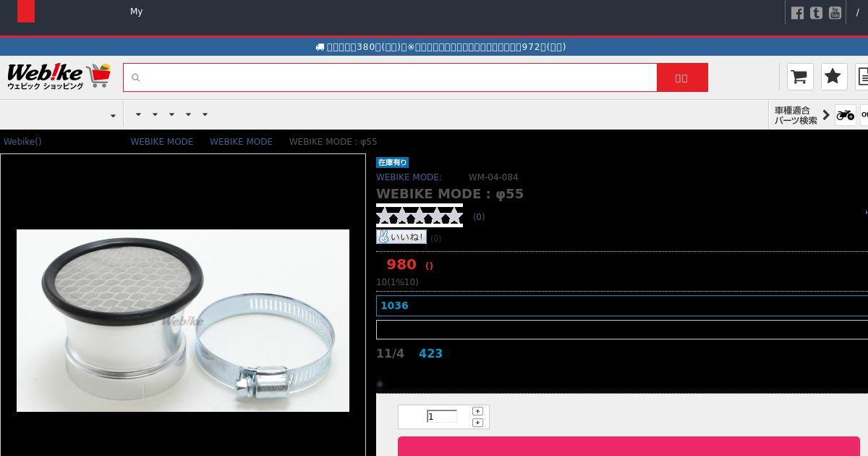The height and width of the screenshot is (456, 868).
Task: Expand the leftmost category dropdown arrow
Action: (x=113, y=116)
